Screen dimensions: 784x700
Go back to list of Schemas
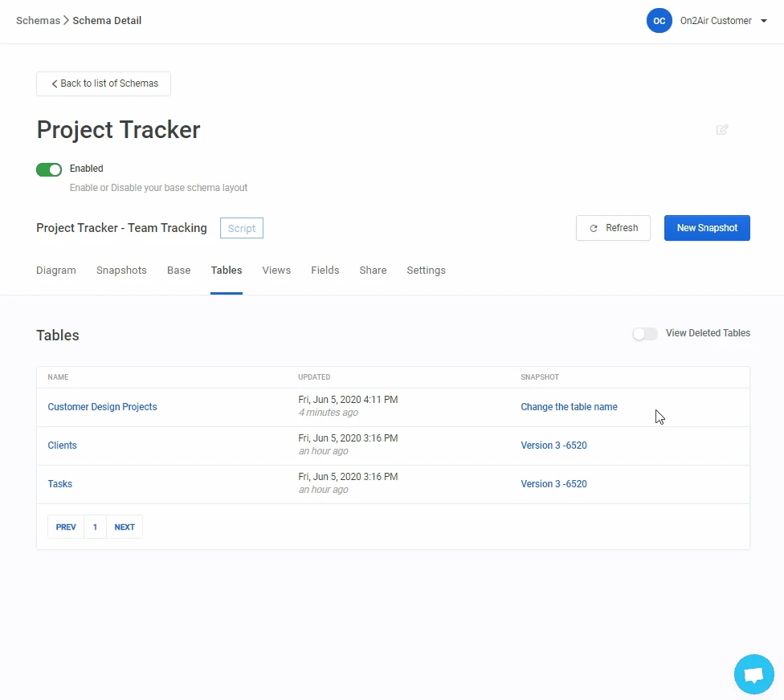click(104, 83)
